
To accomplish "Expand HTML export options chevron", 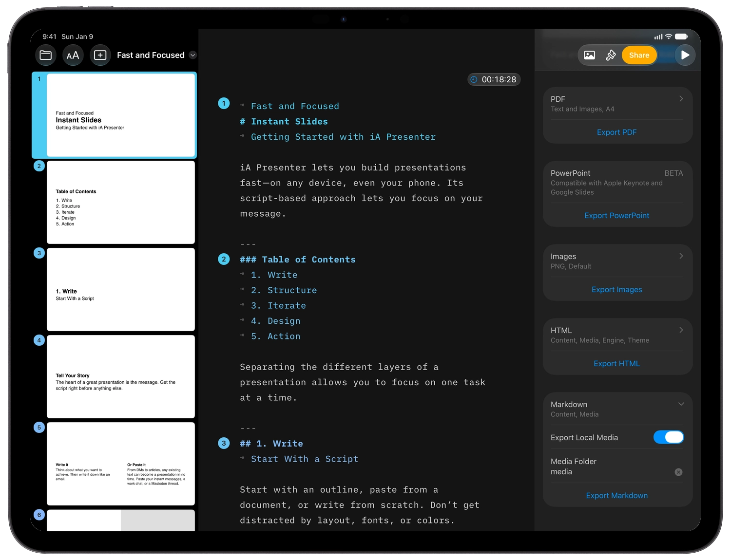I will pos(681,330).
